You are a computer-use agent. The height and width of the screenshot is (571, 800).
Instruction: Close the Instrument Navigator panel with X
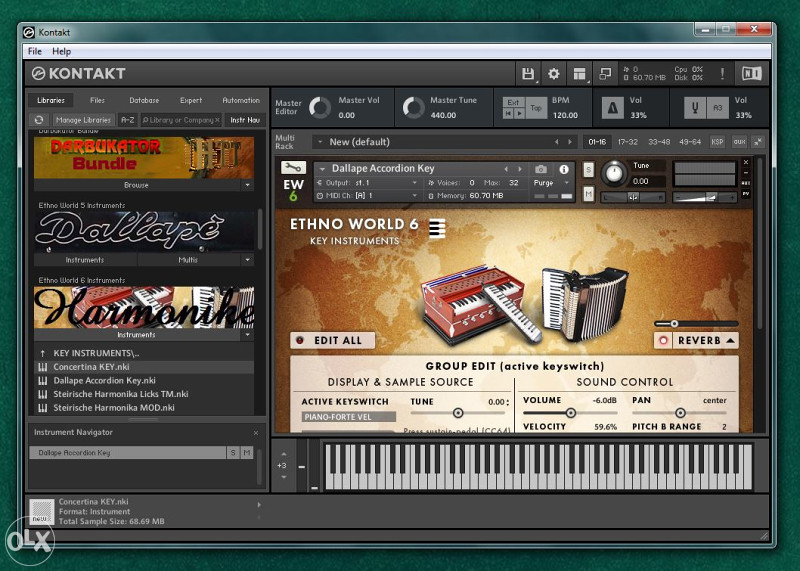pos(256,433)
